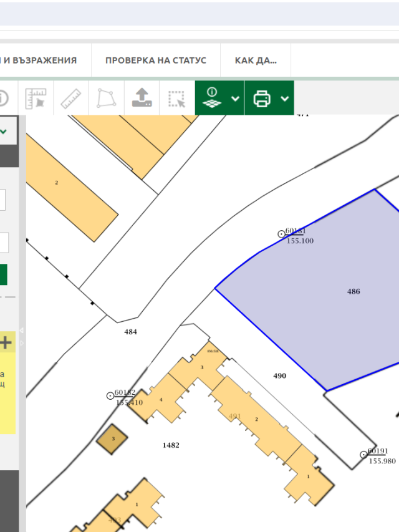Expand the layer info dropdown arrow
The height and width of the screenshot is (532, 399).
point(235,99)
